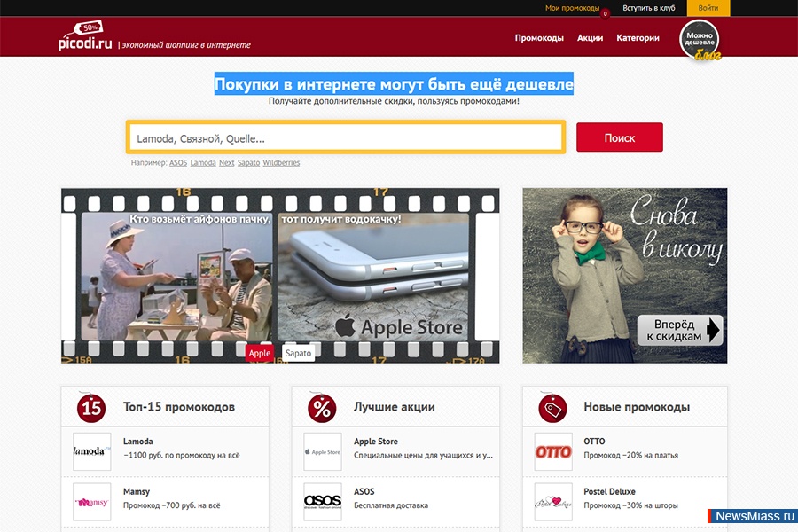Open the Apple Store logo in Лучшие акции
Image resolution: width=798 pixels, height=532 pixels.
click(321, 451)
